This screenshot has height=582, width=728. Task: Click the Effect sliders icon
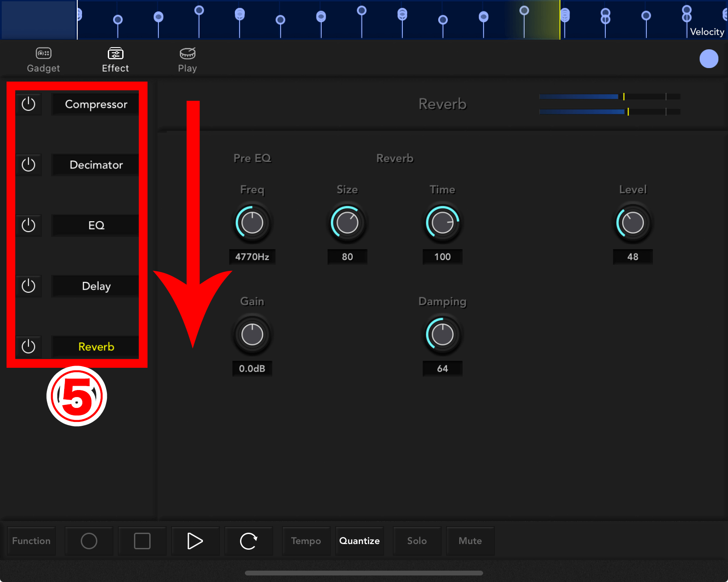(115, 53)
